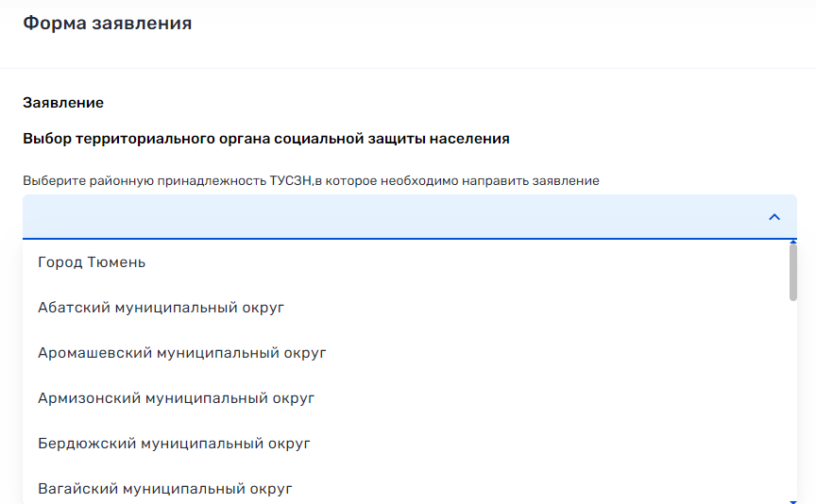This screenshot has width=816, height=504.
Task: Choose Абатский муниципальный округ
Action: [161, 308]
